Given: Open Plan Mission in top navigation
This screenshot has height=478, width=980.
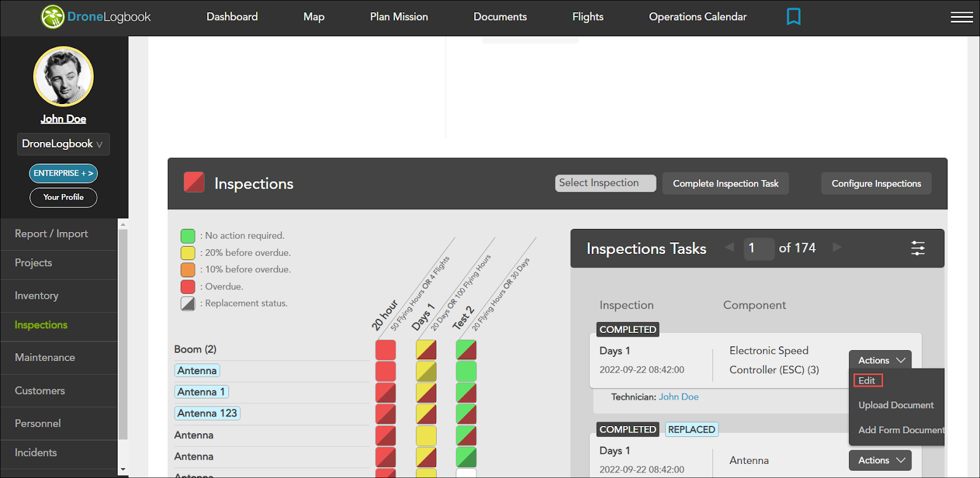Looking at the screenshot, I should (x=399, y=17).
